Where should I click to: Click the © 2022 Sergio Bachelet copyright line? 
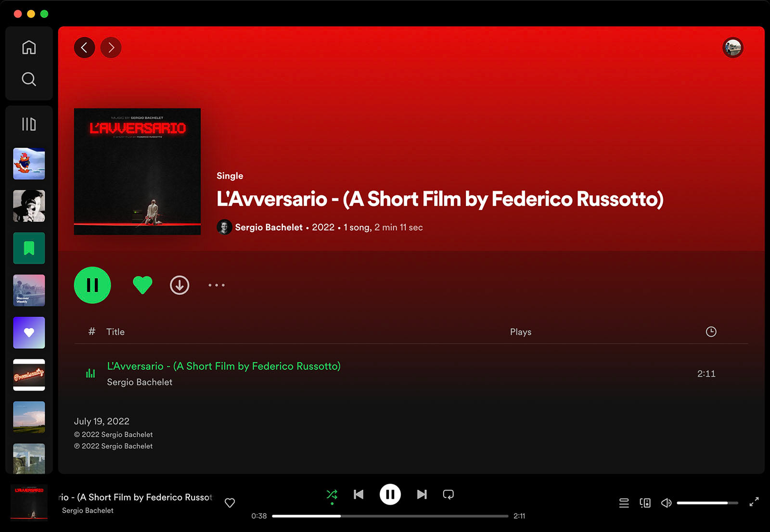pyautogui.click(x=114, y=434)
